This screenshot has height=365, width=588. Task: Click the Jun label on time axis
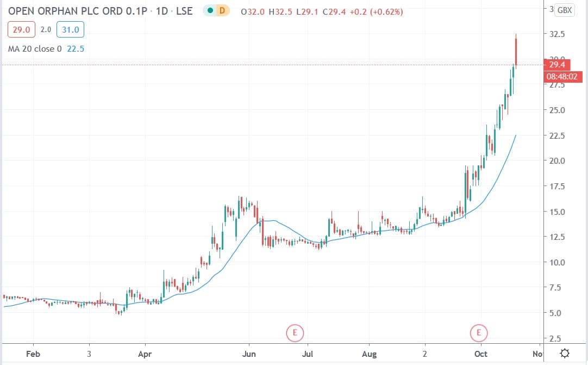point(249,354)
